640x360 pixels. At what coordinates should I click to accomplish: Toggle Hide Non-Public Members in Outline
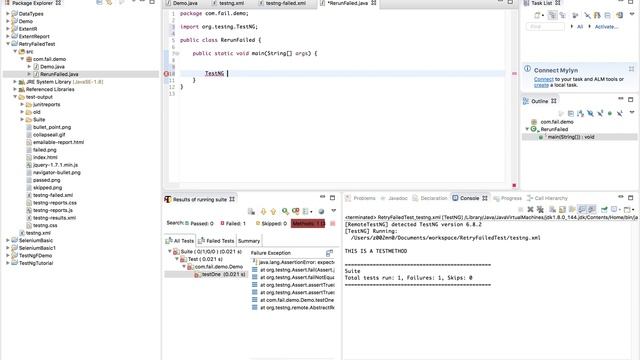[x=610, y=113]
